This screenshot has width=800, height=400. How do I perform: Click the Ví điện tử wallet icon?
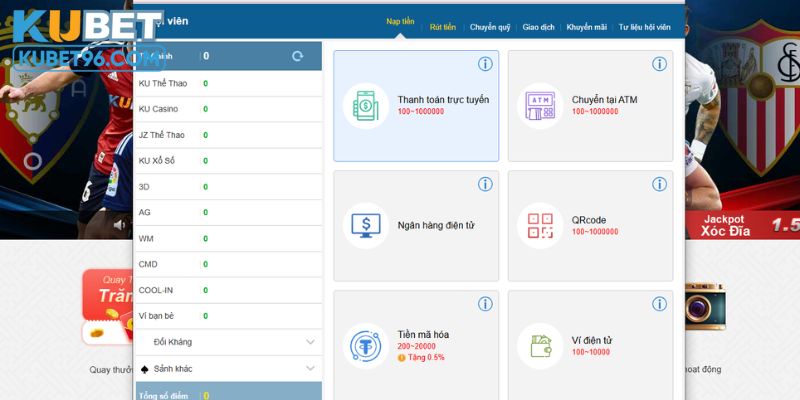[x=540, y=346]
